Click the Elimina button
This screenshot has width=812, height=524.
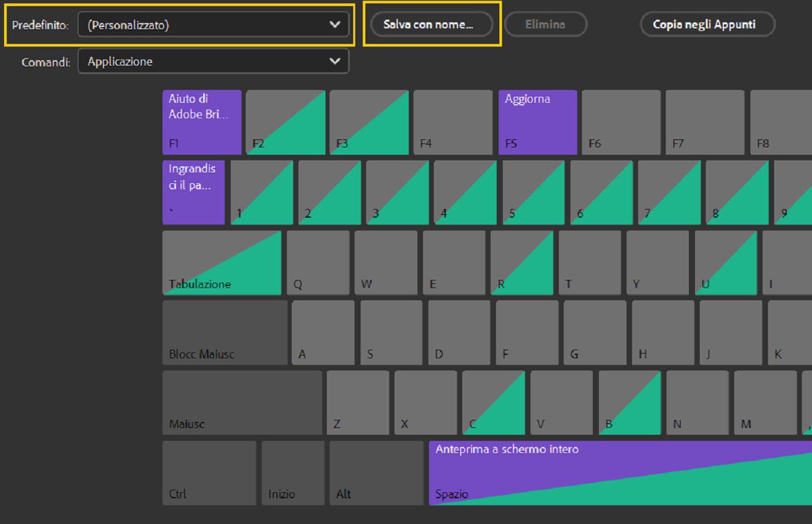pyautogui.click(x=545, y=24)
